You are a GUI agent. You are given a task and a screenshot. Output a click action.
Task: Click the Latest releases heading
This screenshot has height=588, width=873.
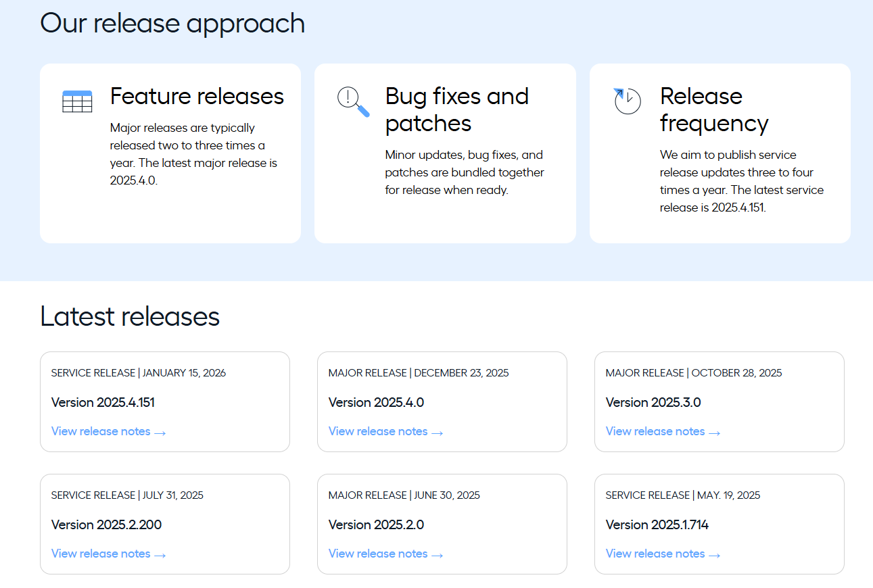coord(130,316)
